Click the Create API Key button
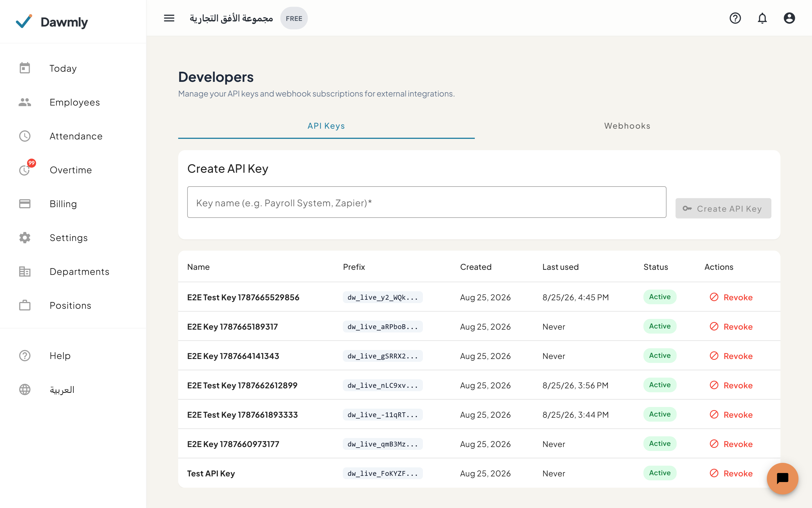This screenshot has width=812, height=508. pos(723,208)
